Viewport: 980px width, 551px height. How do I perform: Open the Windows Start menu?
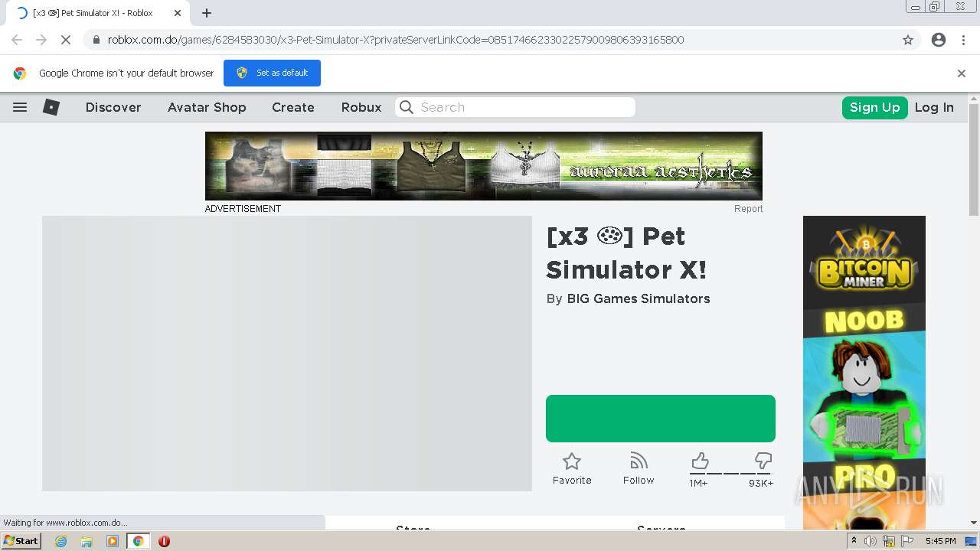click(21, 541)
